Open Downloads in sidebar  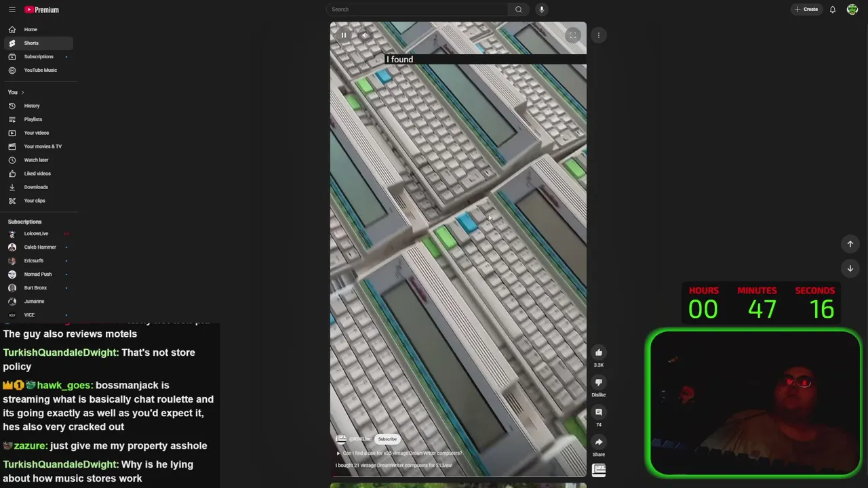pyautogui.click(x=39, y=187)
